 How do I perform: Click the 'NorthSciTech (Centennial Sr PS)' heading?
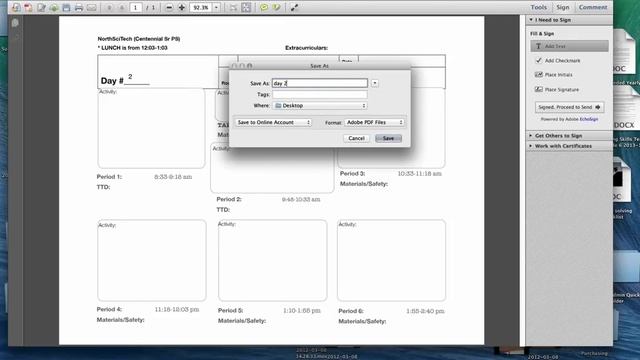pos(139,39)
